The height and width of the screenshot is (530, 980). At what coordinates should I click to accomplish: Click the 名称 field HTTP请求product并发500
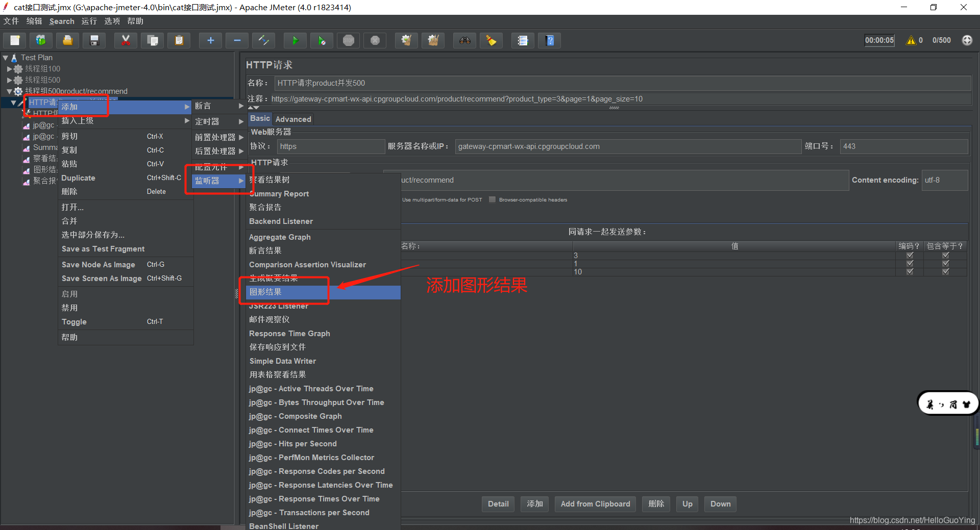click(x=623, y=83)
